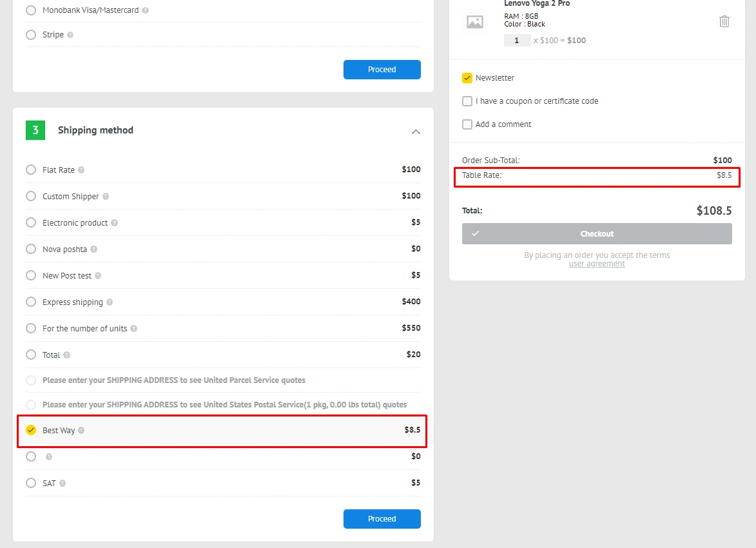The width and height of the screenshot is (756, 548).
Task: Collapse the Shipping method section
Action: [416, 132]
